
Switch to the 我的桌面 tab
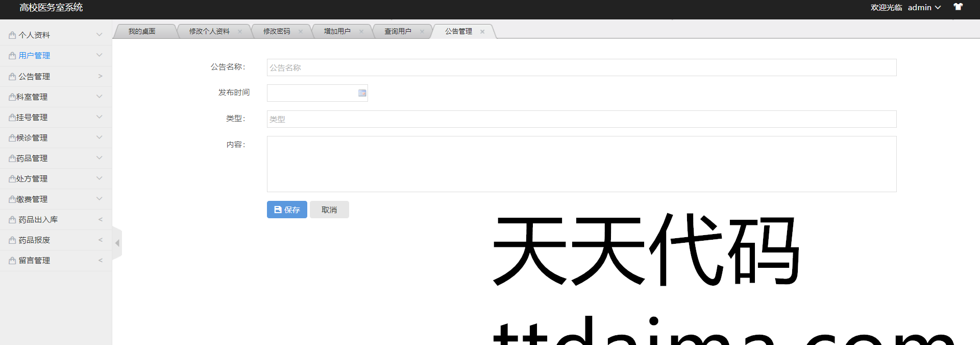coord(142,32)
